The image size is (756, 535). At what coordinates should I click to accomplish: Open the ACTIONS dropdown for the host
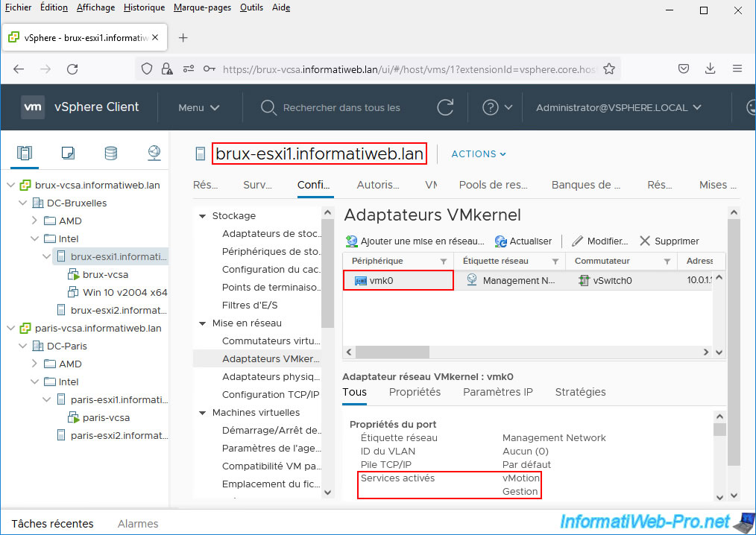[x=479, y=154]
